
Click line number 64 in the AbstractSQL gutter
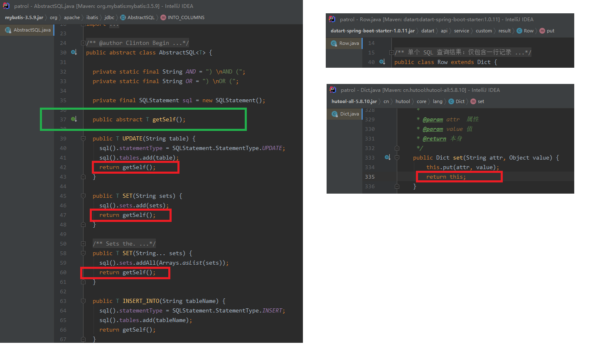(x=63, y=310)
